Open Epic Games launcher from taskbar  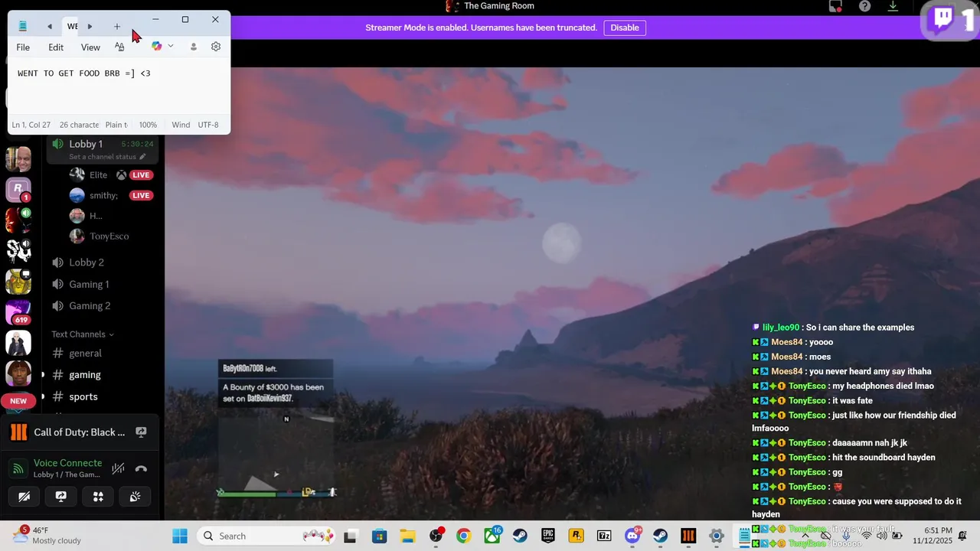[x=548, y=536]
